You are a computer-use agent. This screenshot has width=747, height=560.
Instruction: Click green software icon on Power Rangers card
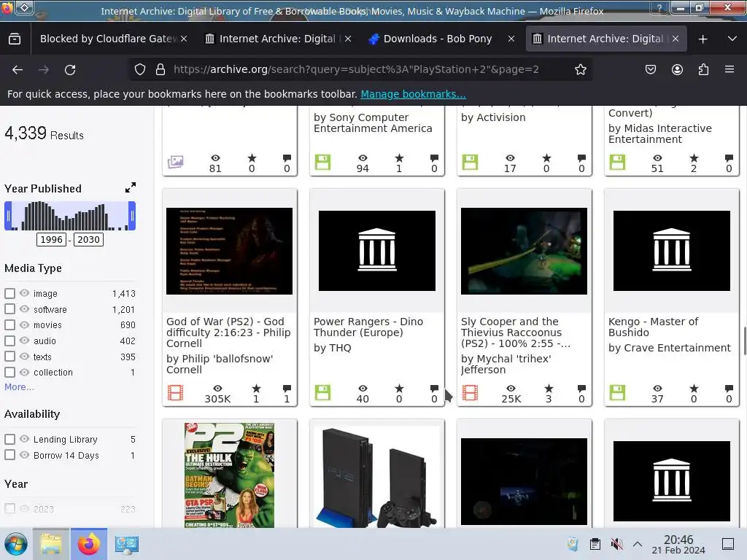(322, 393)
